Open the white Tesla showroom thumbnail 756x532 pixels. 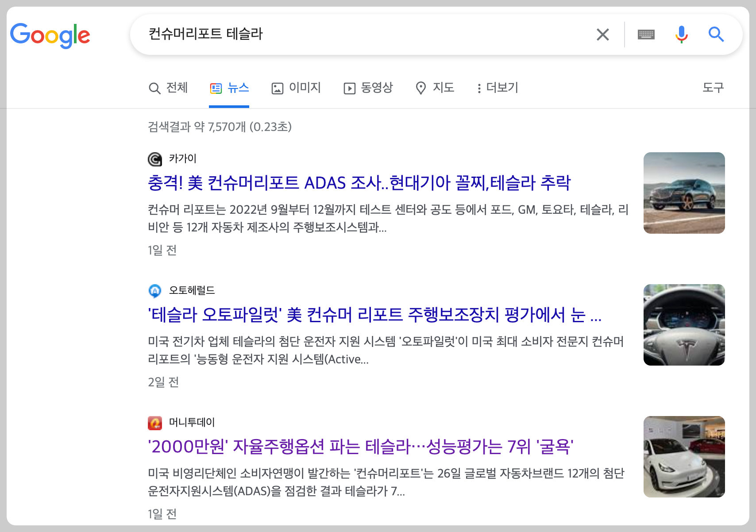click(x=684, y=457)
